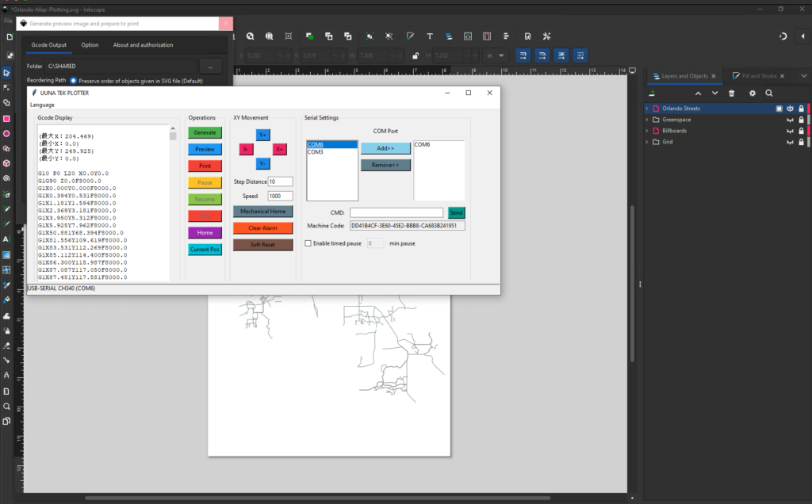The width and height of the screenshot is (812, 504).
Task: Delete the selected layer using the trash icon
Action: pos(732,94)
